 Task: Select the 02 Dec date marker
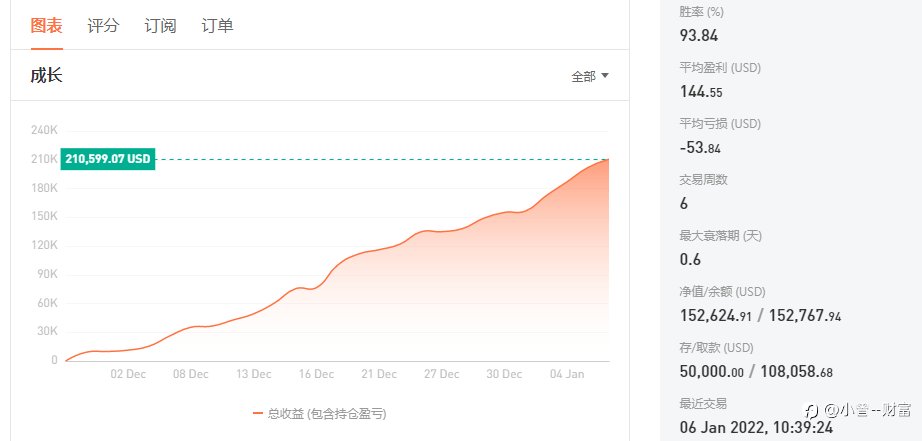[128, 374]
